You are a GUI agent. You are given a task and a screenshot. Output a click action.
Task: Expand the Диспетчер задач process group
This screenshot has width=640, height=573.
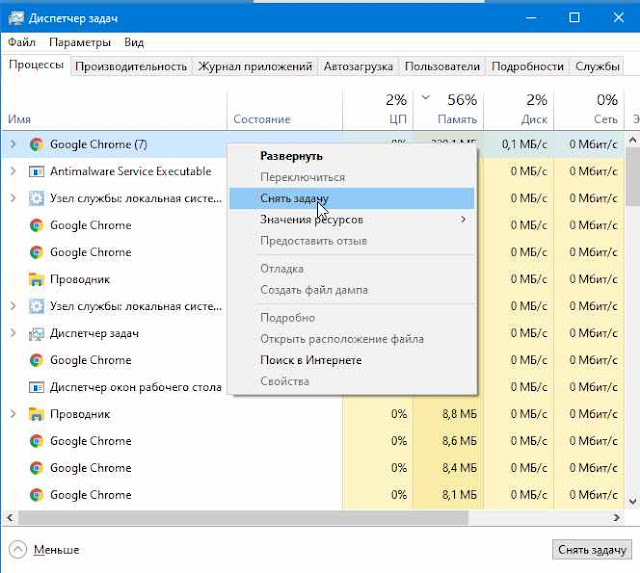point(13,333)
